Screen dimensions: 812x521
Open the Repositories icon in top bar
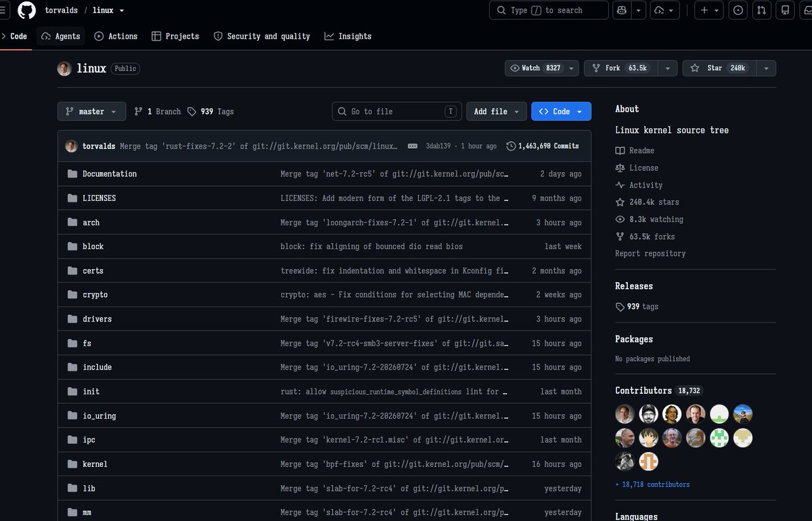coord(785,10)
